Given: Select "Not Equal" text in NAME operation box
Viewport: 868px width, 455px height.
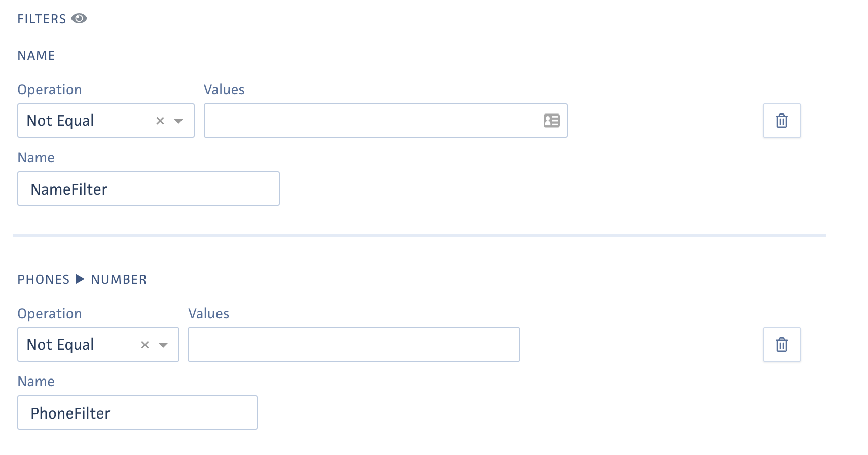Looking at the screenshot, I should coord(60,121).
